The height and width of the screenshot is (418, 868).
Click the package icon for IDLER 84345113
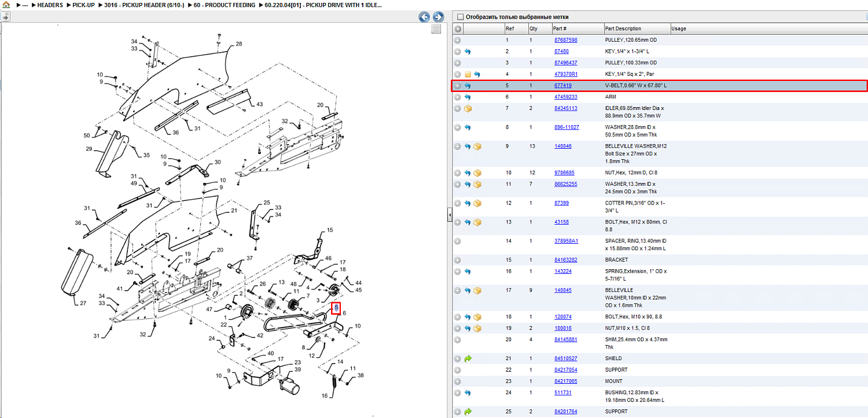(468, 108)
